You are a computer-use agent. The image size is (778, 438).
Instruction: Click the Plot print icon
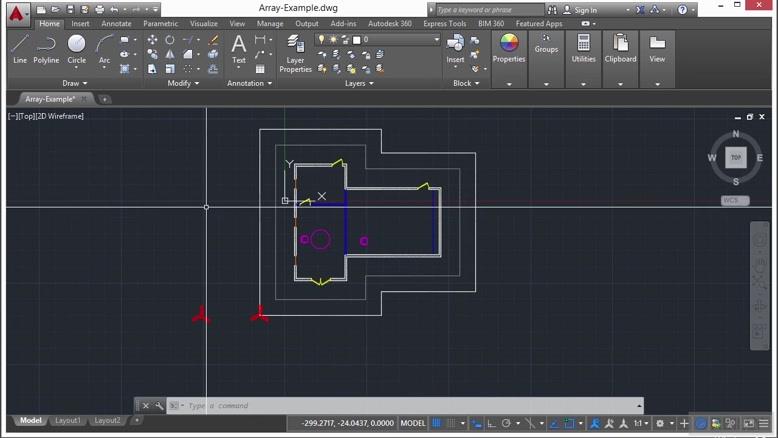click(99, 9)
